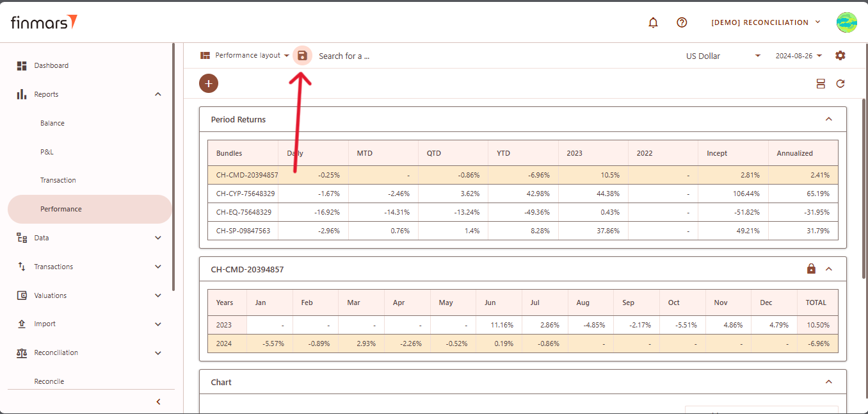Click the save layout icon

(x=303, y=56)
